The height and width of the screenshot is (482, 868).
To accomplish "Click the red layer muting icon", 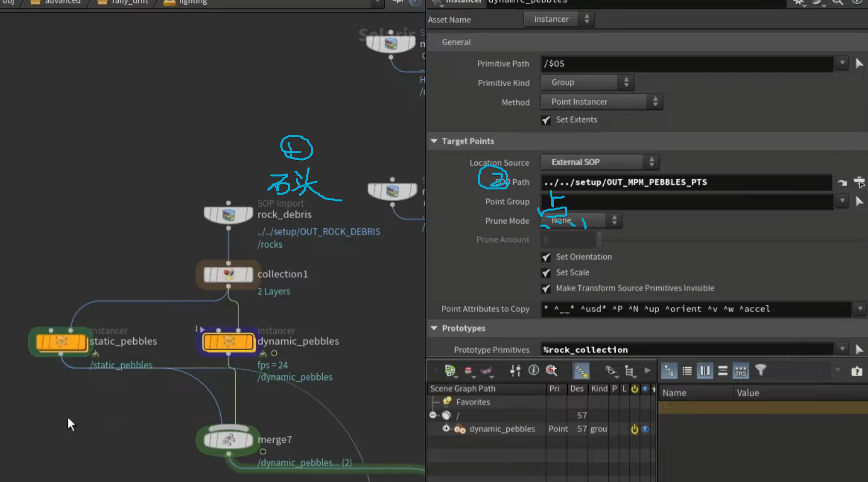I will click(x=468, y=371).
